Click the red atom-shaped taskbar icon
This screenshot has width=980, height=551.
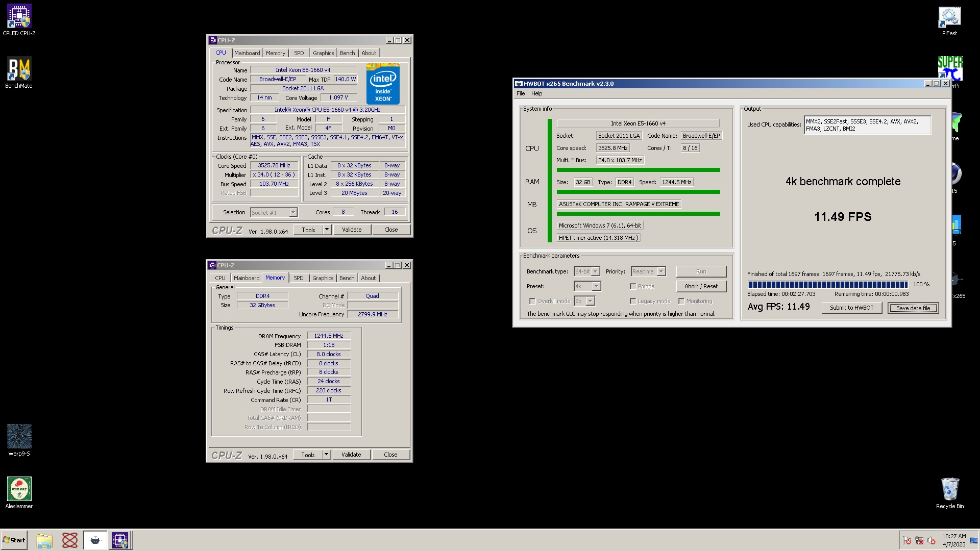tap(70, 540)
